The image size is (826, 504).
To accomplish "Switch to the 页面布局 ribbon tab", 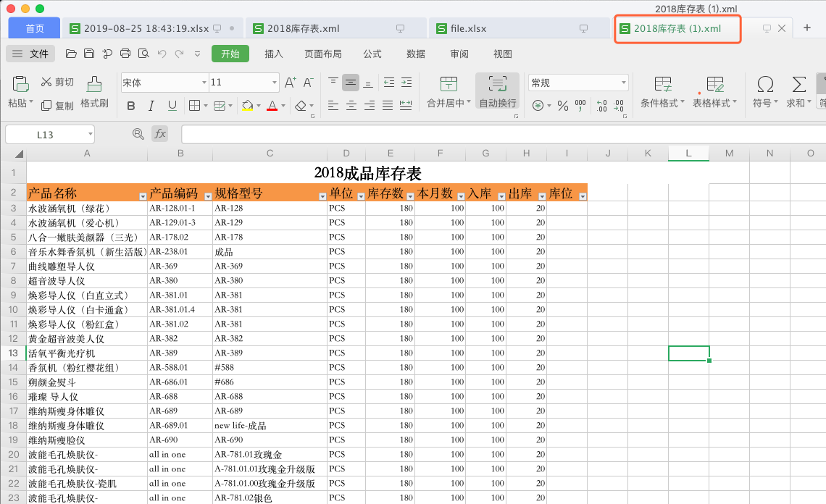I will [323, 54].
